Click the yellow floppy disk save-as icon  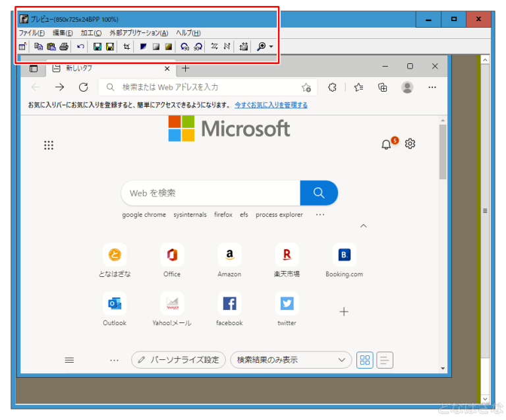click(x=110, y=47)
